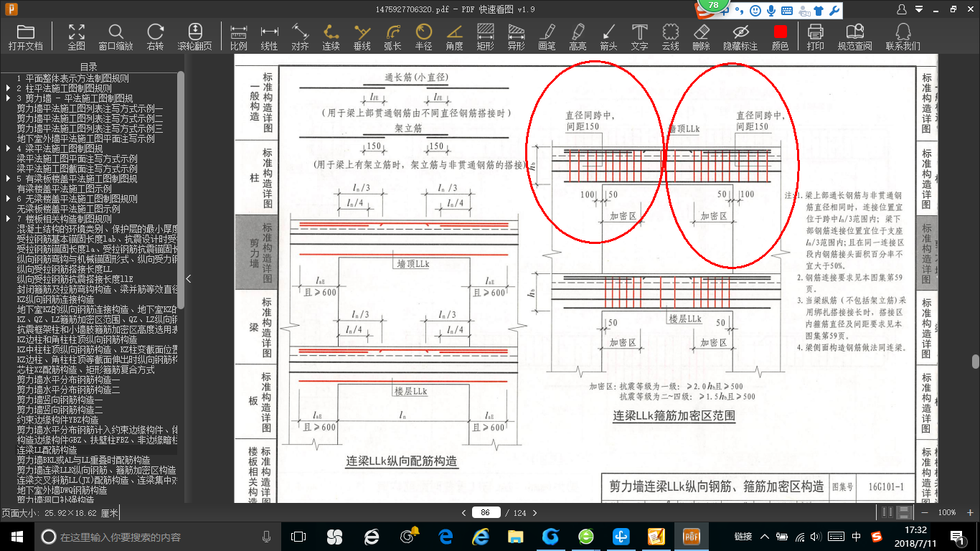Click the document vertical scrollbar thumb
The width and height of the screenshot is (980, 551).
tap(975, 362)
